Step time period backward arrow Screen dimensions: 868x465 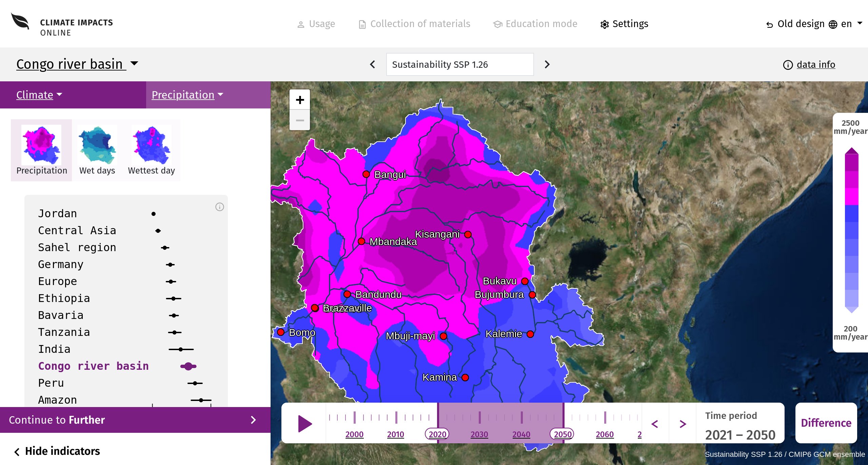[x=655, y=424]
